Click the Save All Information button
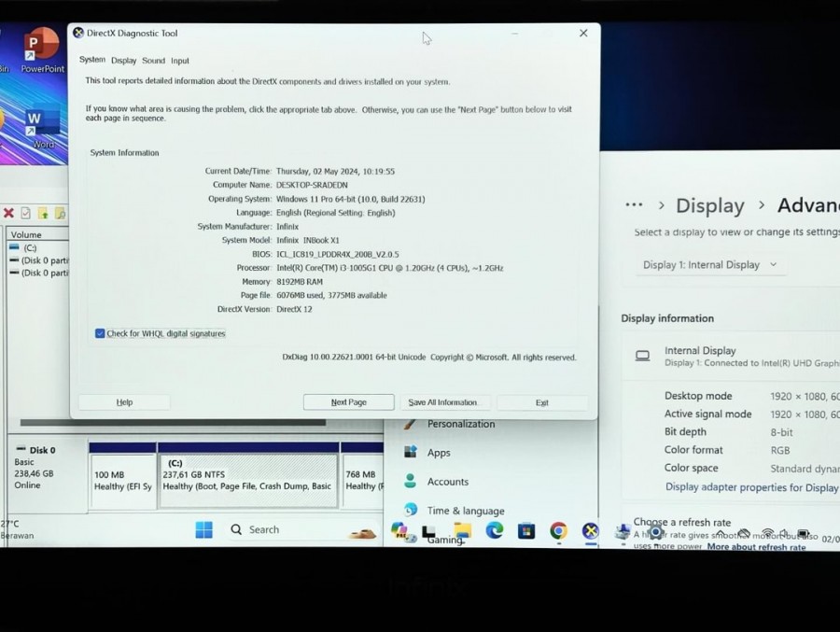 coord(443,402)
